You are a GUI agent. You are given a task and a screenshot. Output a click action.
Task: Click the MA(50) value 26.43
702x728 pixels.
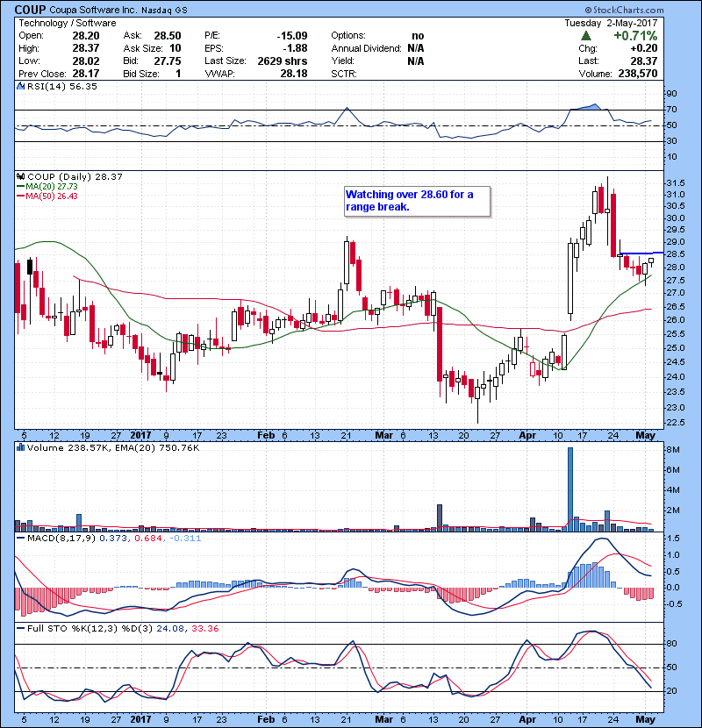coord(68,196)
